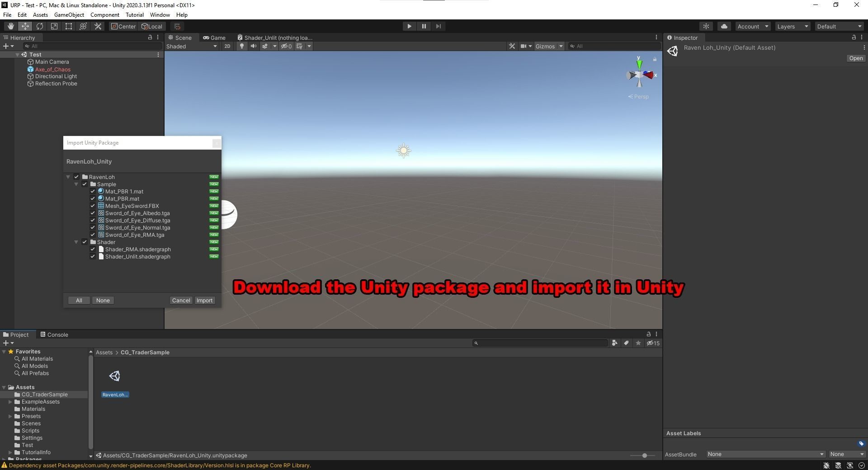Click the None selection button
Screen dimensions: 868x470
[103, 301]
